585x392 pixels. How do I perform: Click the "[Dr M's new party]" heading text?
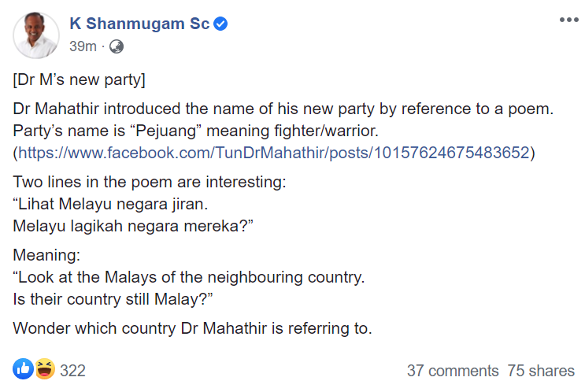79,80
